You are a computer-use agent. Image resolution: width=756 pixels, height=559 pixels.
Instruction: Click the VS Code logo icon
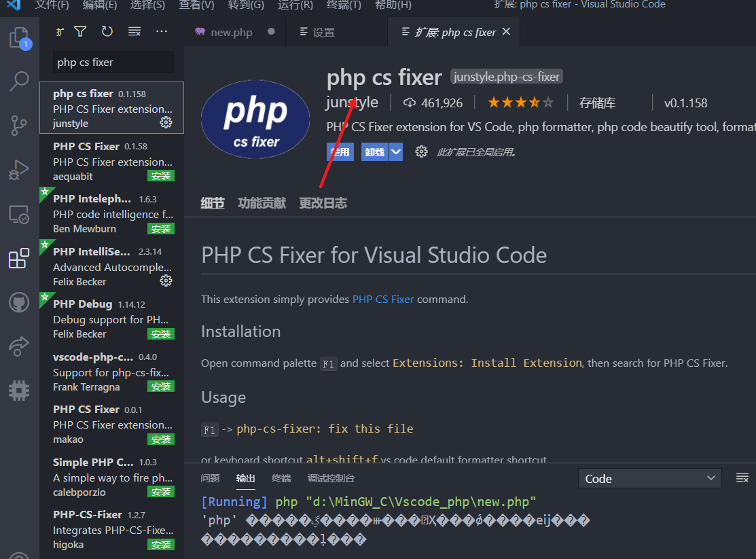[x=14, y=5]
